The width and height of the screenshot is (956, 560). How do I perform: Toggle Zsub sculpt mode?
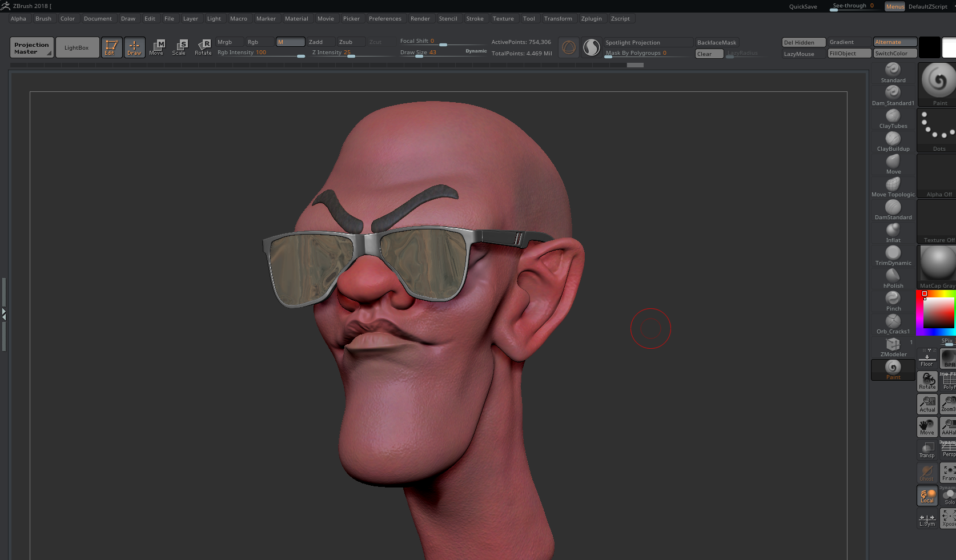tap(351, 42)
